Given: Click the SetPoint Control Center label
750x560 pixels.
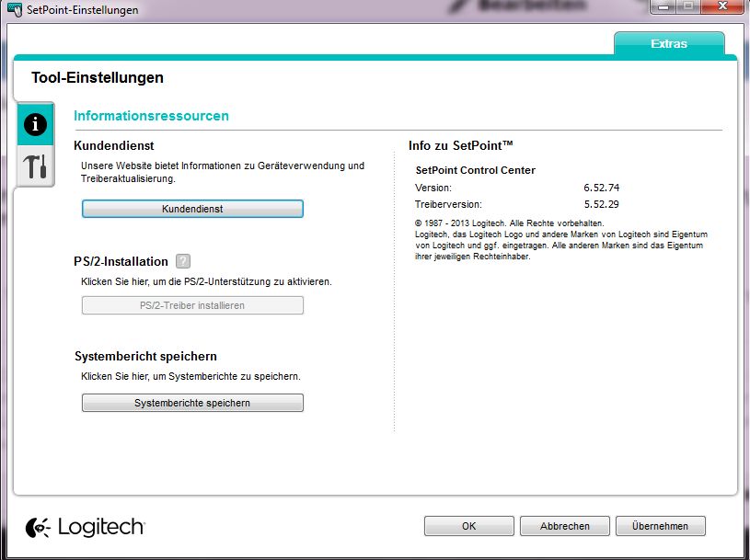Looking at the screenshot, I should click(476, 170).
